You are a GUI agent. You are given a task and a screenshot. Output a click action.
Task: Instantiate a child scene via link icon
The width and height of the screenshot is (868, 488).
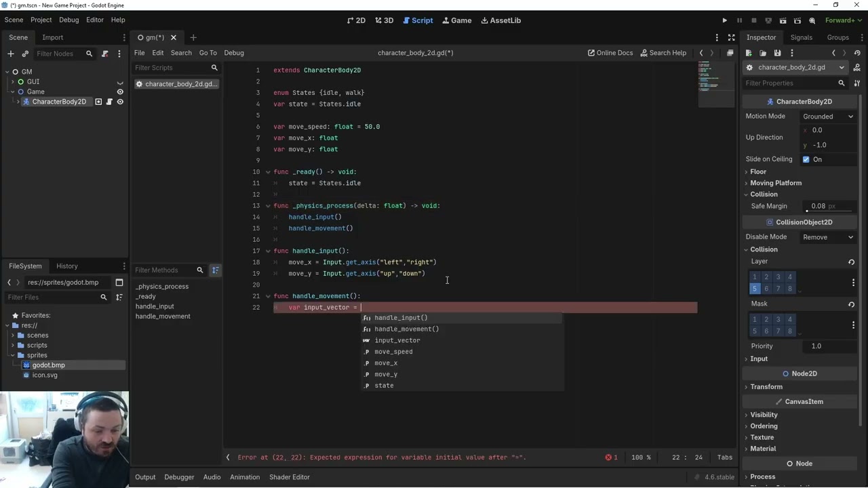(x=25, y=54)
